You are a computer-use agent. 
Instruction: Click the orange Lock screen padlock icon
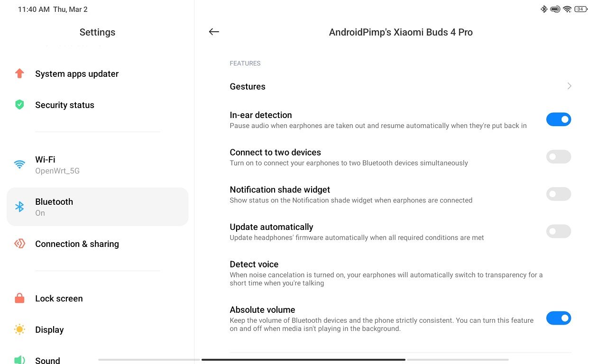pyautogui.click(x=19, y=298)
